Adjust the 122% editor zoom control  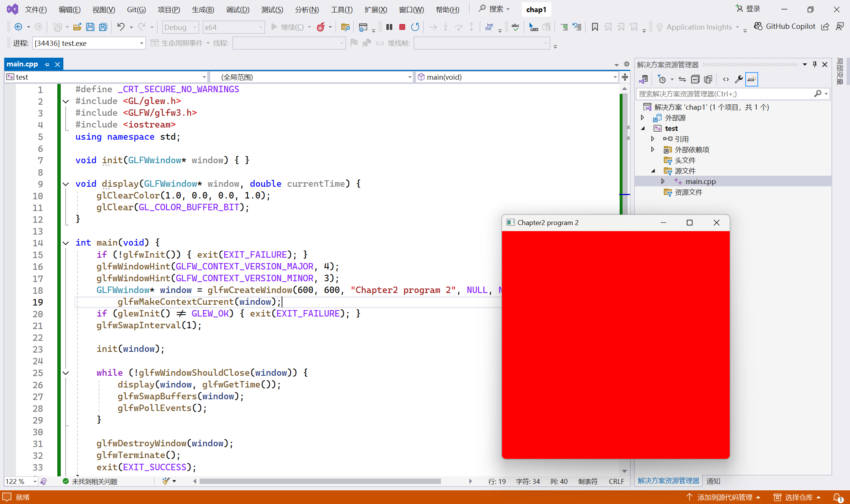pyautogui.click(x=20, y=481)
